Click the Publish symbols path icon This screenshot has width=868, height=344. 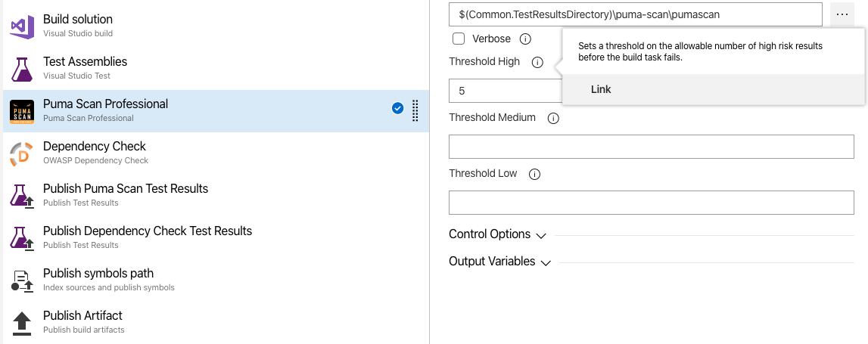pyautogui.click(x=22, y=280)
